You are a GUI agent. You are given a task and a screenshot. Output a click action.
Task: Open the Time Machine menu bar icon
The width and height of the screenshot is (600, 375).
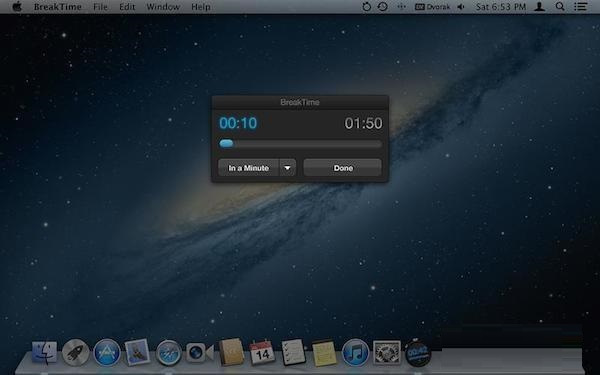(382, 7)
